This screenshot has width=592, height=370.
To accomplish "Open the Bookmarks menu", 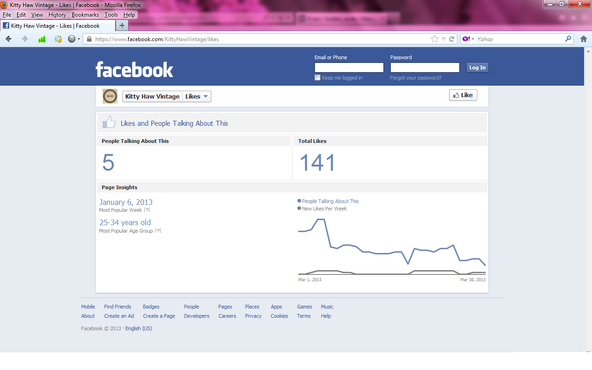I will pyautogui.click(x=85, y=15).
